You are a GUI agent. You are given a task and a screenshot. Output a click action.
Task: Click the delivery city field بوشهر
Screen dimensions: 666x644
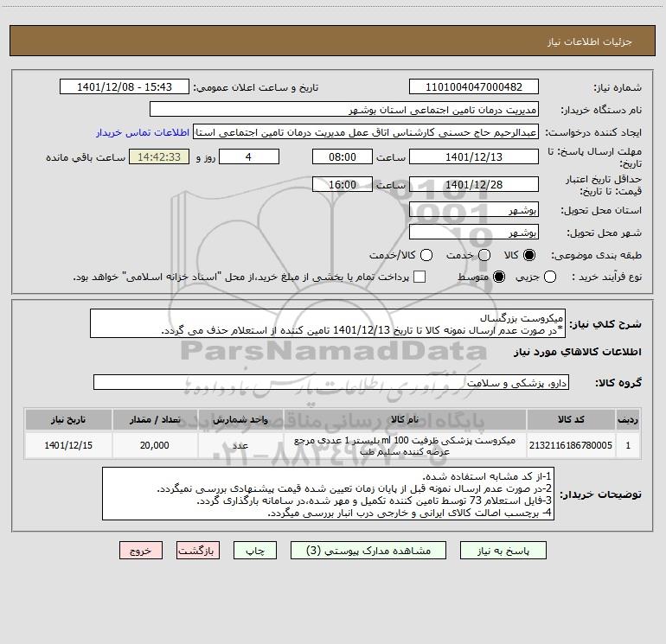(x=474, y=232)
